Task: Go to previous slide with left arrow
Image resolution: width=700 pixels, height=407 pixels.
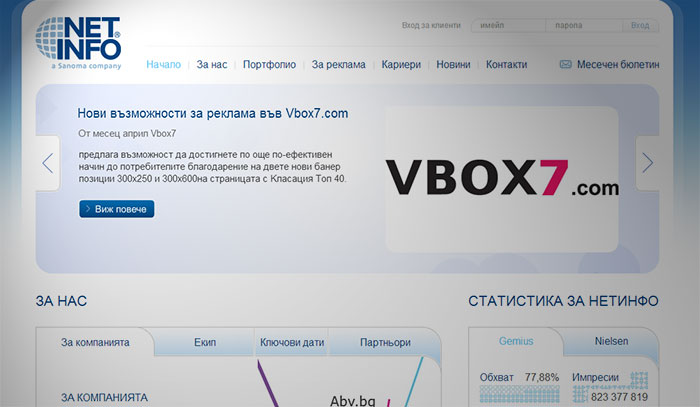Action: coord(47,163)
